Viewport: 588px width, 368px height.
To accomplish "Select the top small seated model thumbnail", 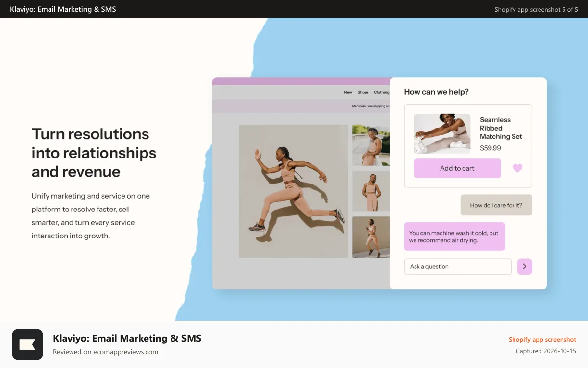I will point(371,145).
